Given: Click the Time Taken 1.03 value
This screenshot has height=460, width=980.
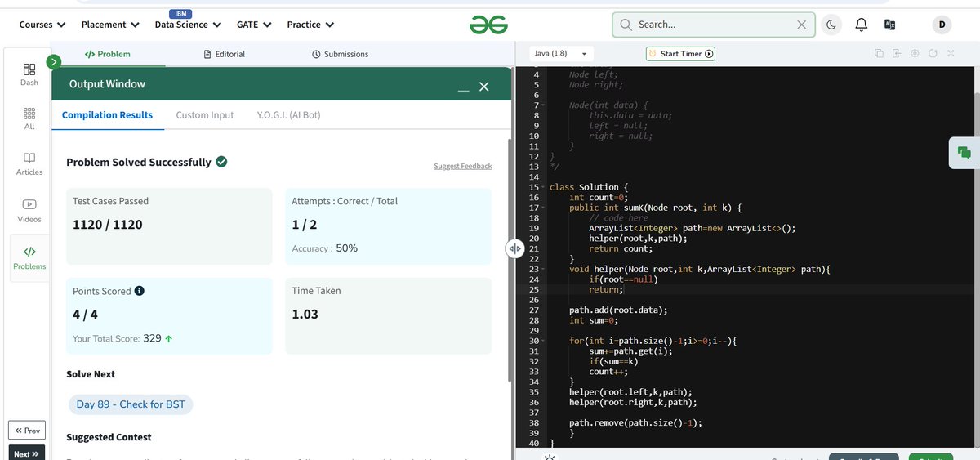Looking at the screenshot, I should [305, 315].
